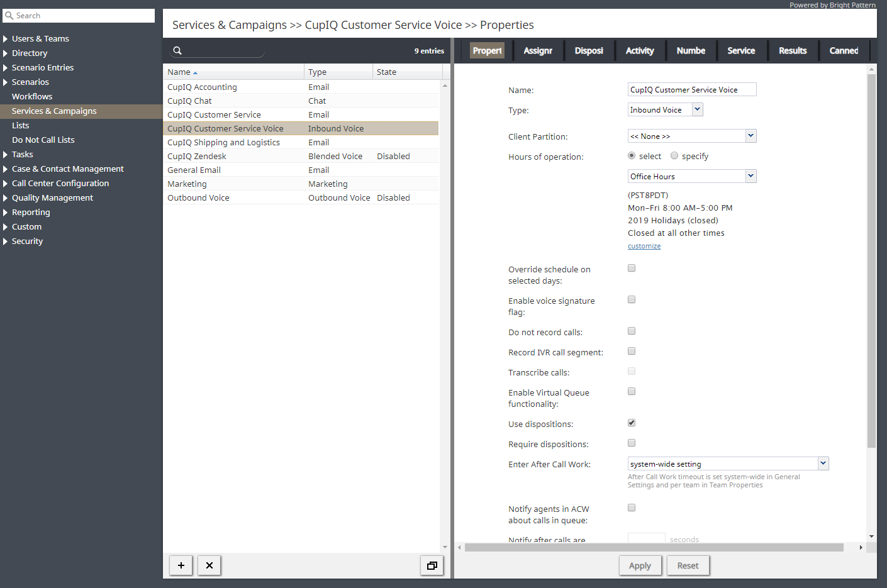Image resolution: width=887 pixels, height=588 pixels.
Task: Expand Scenarios section
Action: pyautogui.click(x=6, y=82)
